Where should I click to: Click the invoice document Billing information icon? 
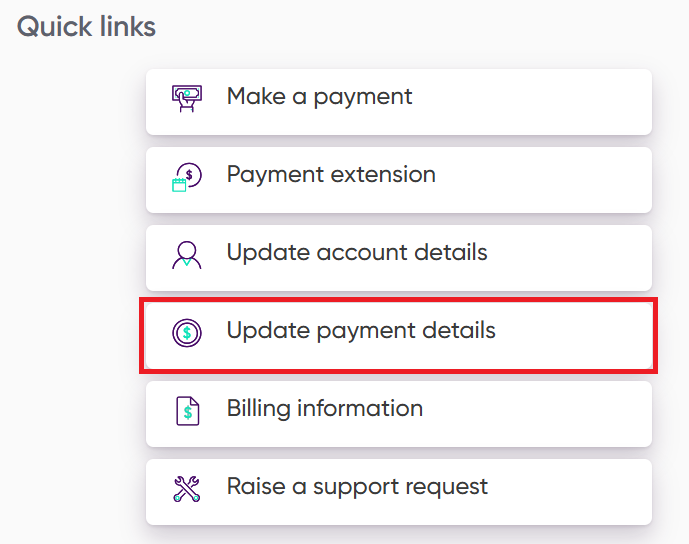click(187, 410)
